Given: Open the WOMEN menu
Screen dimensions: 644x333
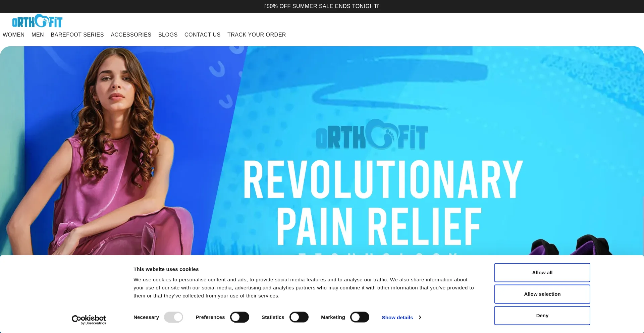Looking at the screenshot, I should click(x=14, y=35).
